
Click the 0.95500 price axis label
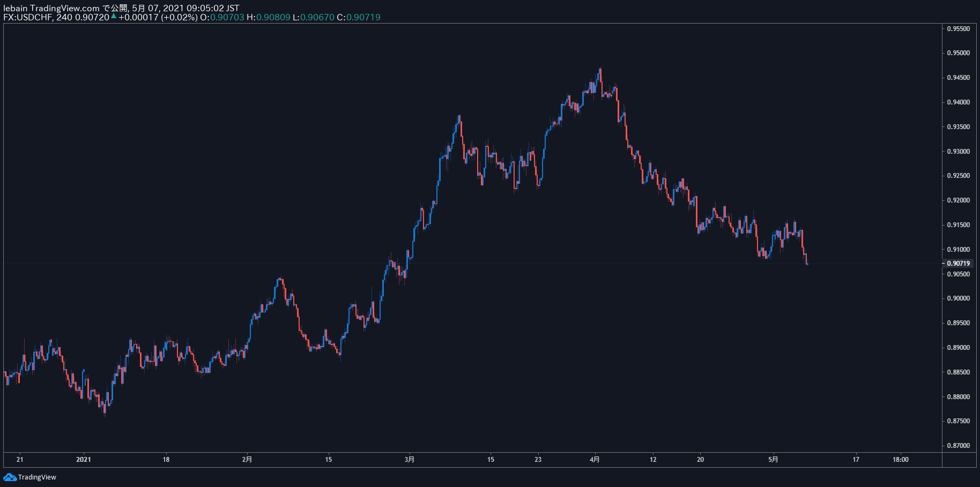coord(958,29)
